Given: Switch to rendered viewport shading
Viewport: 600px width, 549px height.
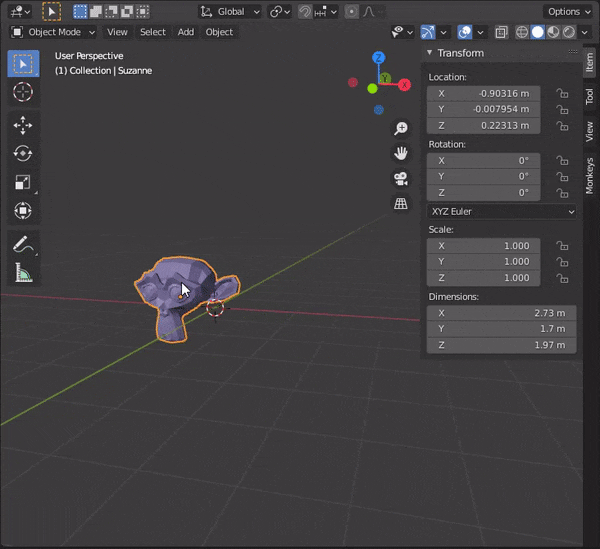Looking at the screenshot, I should click(x=569, y=33).
